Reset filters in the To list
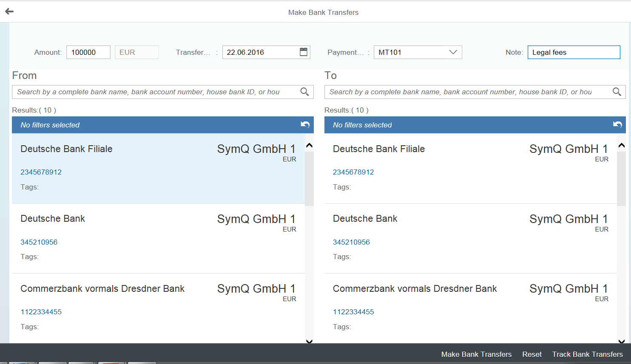Image resolution: width=631 pixels, height=364 pixels. (617, 124)
